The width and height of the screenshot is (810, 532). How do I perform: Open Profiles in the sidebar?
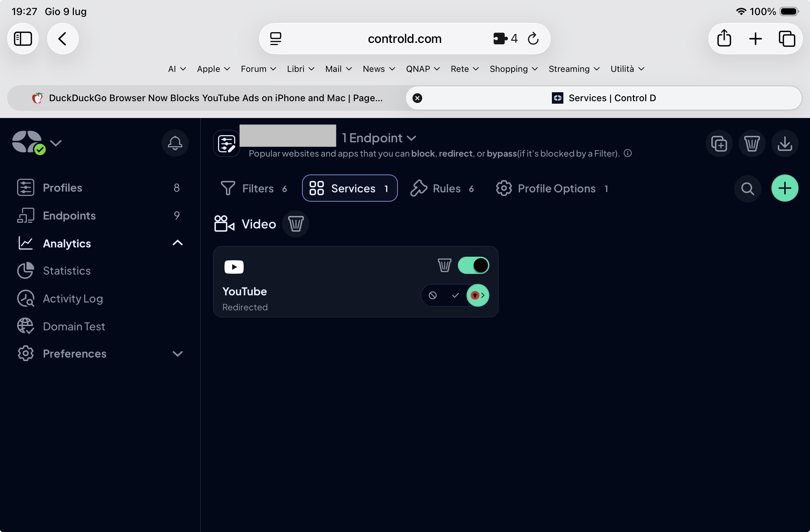(x=99, y=188)
